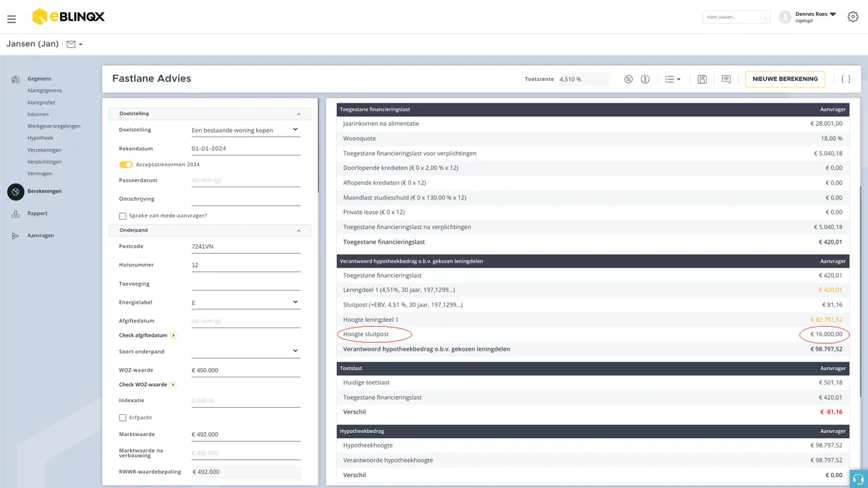The image size is (868, 488).
Task: Open Verplichtingen in the sidebar
Action: pyautogui.click(x=45, y=162)
